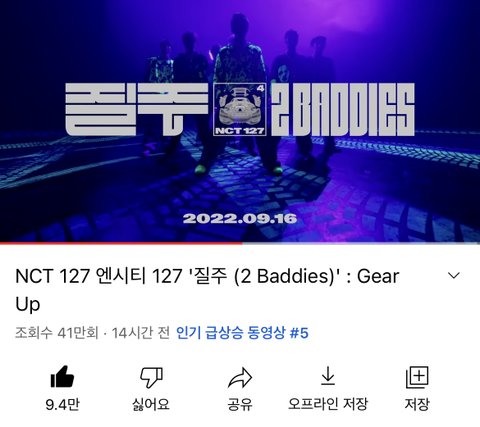Click the 저장 save label
Image resolution: width=480 pixels, height=427 pixels.
tap(417, 404)
